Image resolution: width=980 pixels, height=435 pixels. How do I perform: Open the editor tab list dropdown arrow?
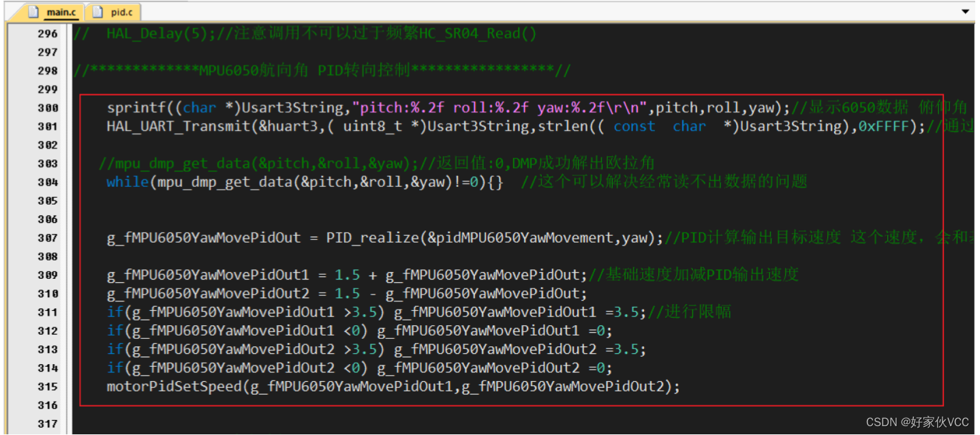coord(965,12)
